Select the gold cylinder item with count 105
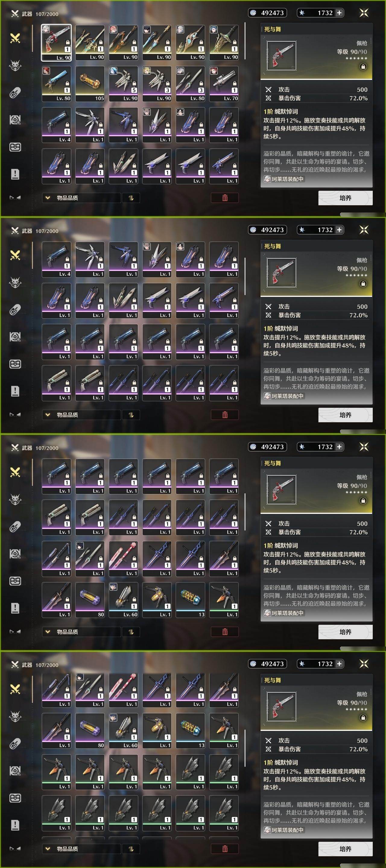Image resolution: width=386 pixels, height=868 pixels. 90,84
